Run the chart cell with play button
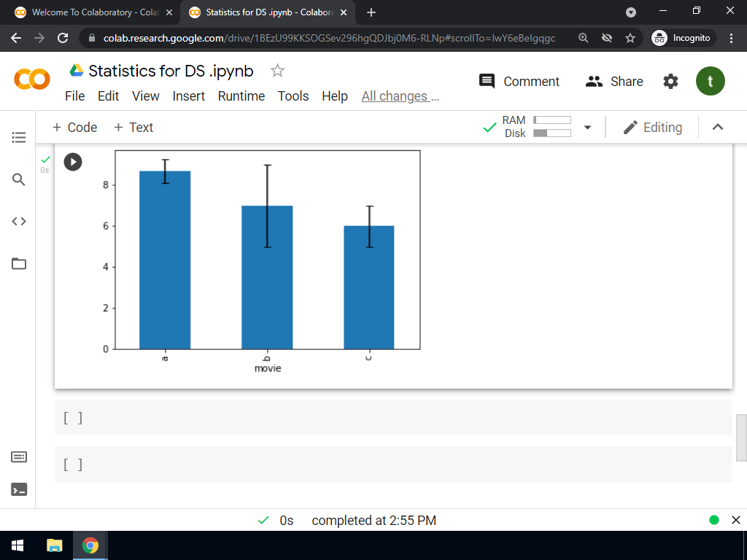This screenshot has width=747, height=560. [x=73, y=162]
